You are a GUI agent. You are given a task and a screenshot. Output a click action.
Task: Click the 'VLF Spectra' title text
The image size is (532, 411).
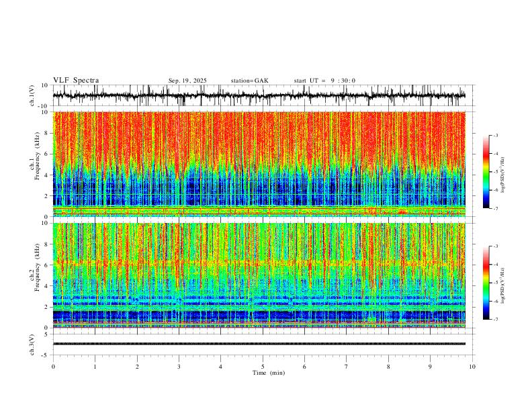pos(76,81)
